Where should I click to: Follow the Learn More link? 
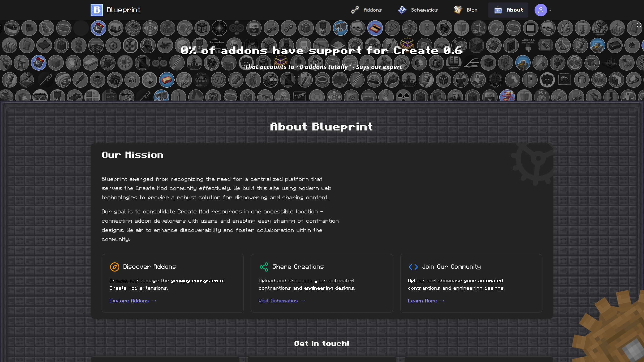tap(426, 301)
